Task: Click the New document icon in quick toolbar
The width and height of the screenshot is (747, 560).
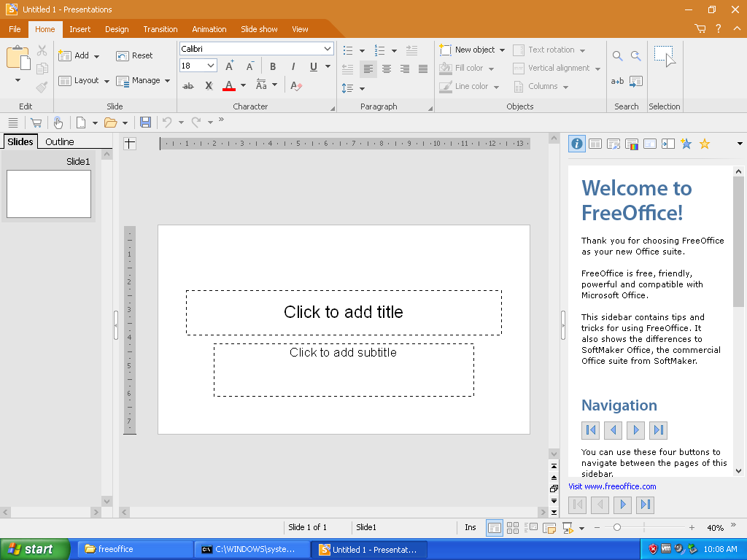Action: pos(81,122)
